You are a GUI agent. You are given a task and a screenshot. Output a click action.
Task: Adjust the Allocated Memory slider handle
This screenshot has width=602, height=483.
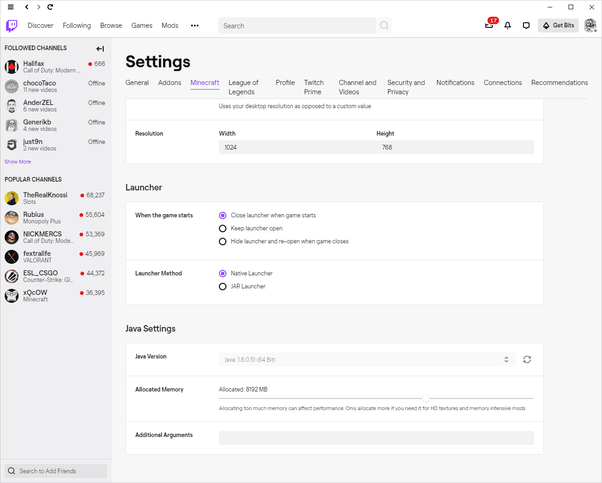[425, 399]
